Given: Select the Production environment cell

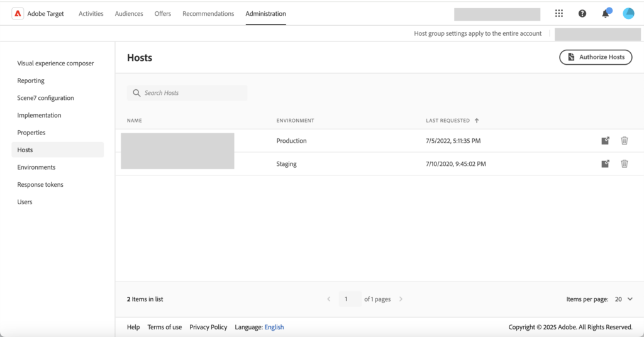Looking at the screenshot, I should point(292,141).
